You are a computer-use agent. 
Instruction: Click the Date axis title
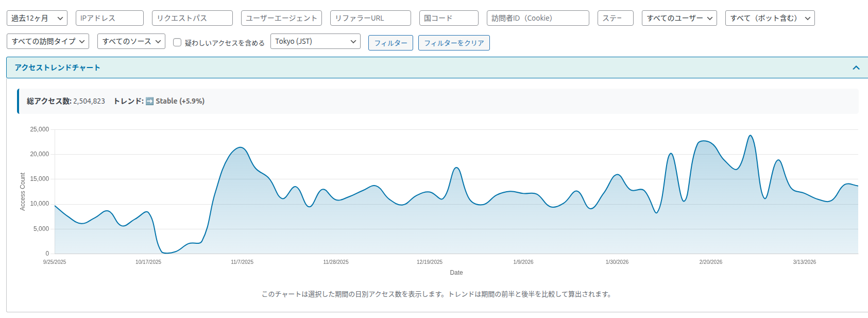click(x=456, y=273)
